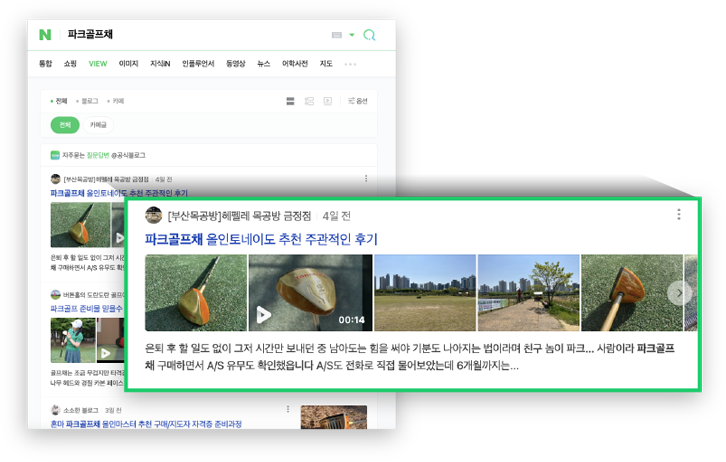This screenshot has width=726, height=462.
Task: Open the on-screen keyboard icon in search bar
Action: 337,35
